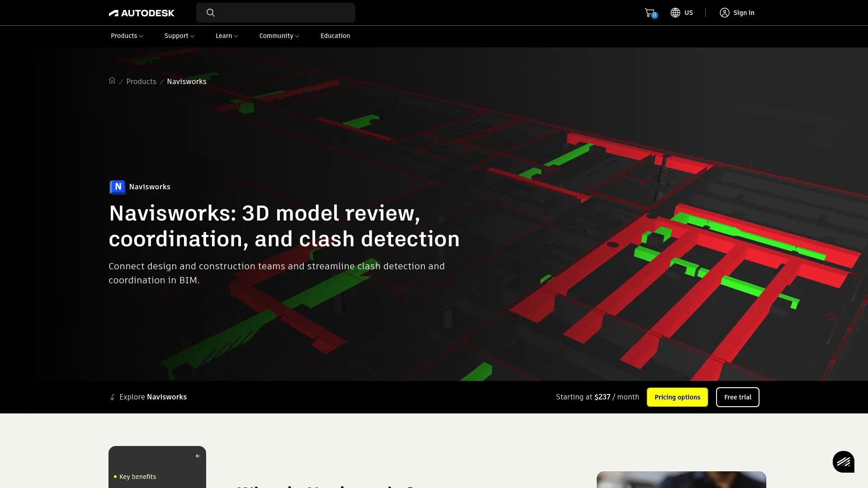Click the user account icon
The image size is (868, 488).
click(725, 13)
